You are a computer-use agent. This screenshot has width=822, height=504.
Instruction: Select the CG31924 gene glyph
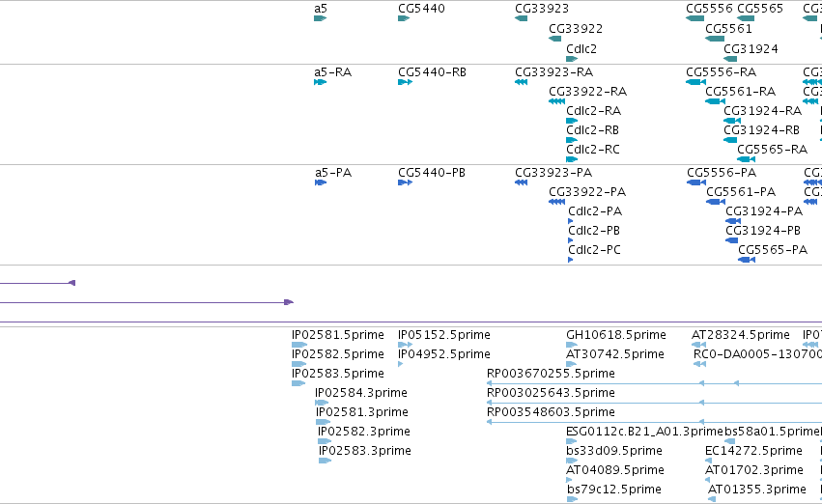(730, 59)
